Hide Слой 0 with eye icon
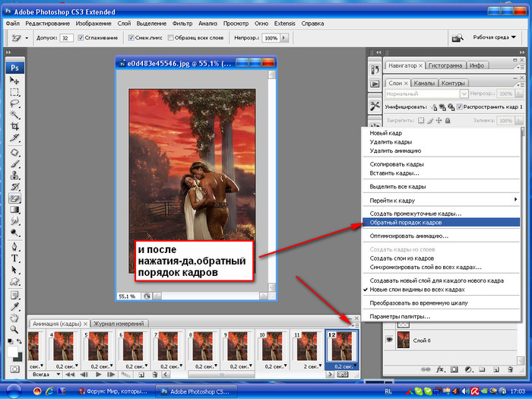Image resolution: width=532 pixels, height=399 pixels. coord(389,340)
